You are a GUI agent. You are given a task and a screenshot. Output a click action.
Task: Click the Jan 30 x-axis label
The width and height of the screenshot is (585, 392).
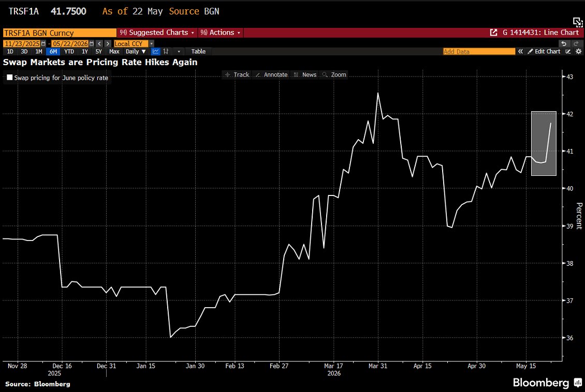click(x=195, y=366)
